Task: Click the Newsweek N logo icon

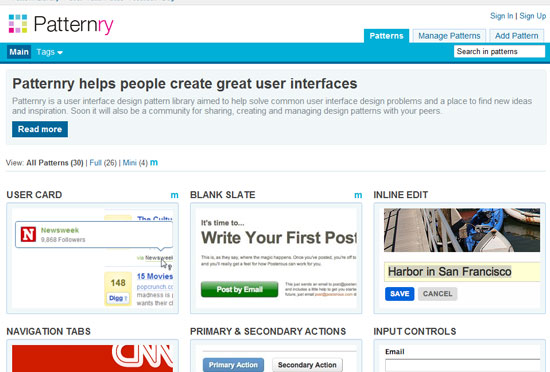Action: (x=28, y=234)
